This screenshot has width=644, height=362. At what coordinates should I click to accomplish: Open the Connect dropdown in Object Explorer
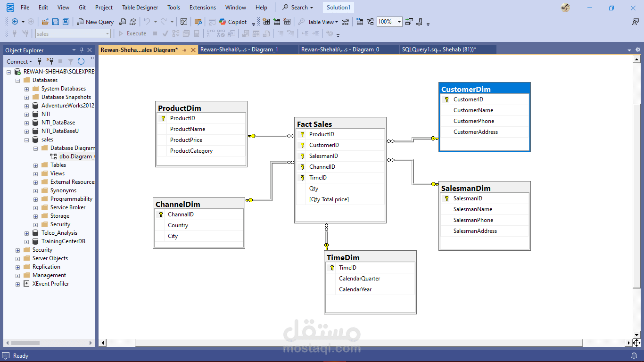tap(19, 61)
